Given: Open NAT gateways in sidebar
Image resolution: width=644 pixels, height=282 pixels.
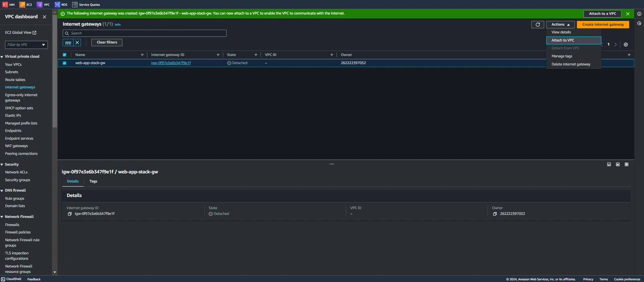Looking at the screenshot, I should point(17,146).
